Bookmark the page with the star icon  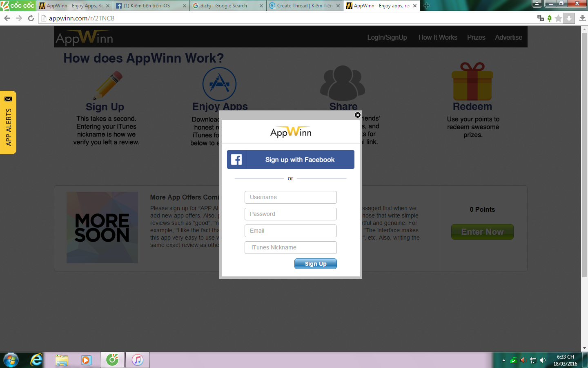tap(558, 18)
